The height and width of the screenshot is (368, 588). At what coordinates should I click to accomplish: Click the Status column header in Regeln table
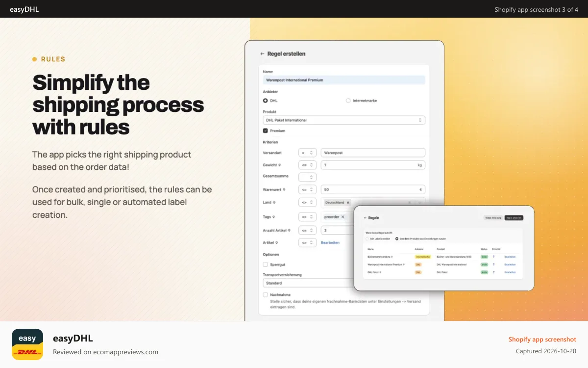point(484,249)
